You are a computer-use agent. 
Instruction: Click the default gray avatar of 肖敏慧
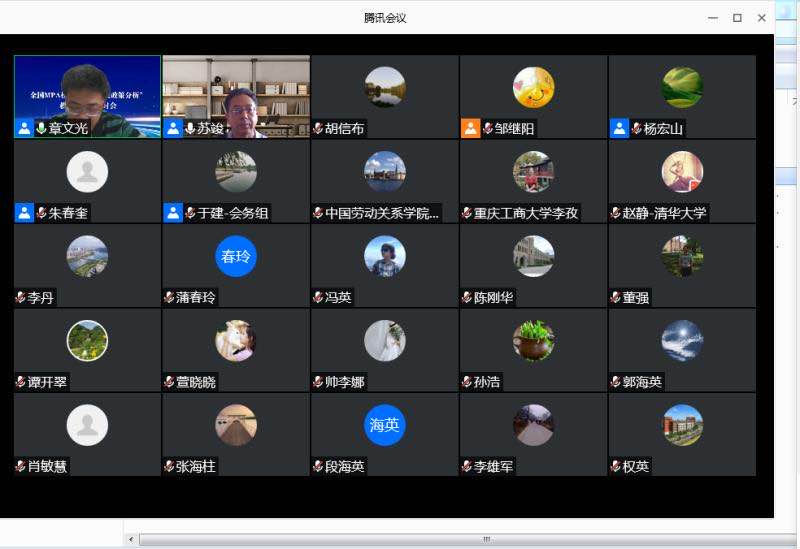point(87,425)
